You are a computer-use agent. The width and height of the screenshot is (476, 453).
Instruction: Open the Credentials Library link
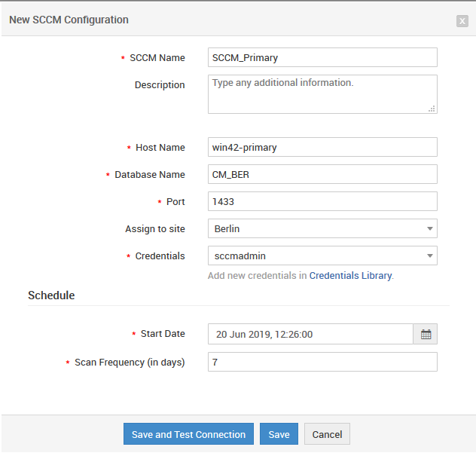tap(350, 276)
